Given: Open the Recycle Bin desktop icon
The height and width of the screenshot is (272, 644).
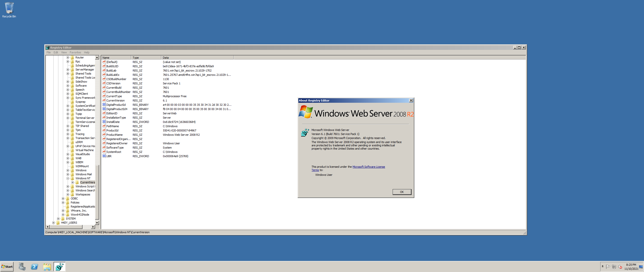Looking at the screenshot, I should point(9,10).
